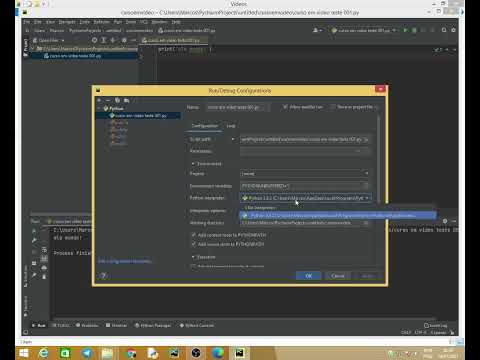Open Edit configuration templates link
Image resolution: width=480 pixels, height=360 pixels.
click(x=125, y=261)
